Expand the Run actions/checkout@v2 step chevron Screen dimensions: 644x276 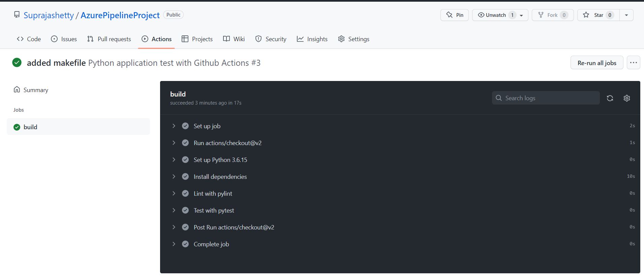174,143
